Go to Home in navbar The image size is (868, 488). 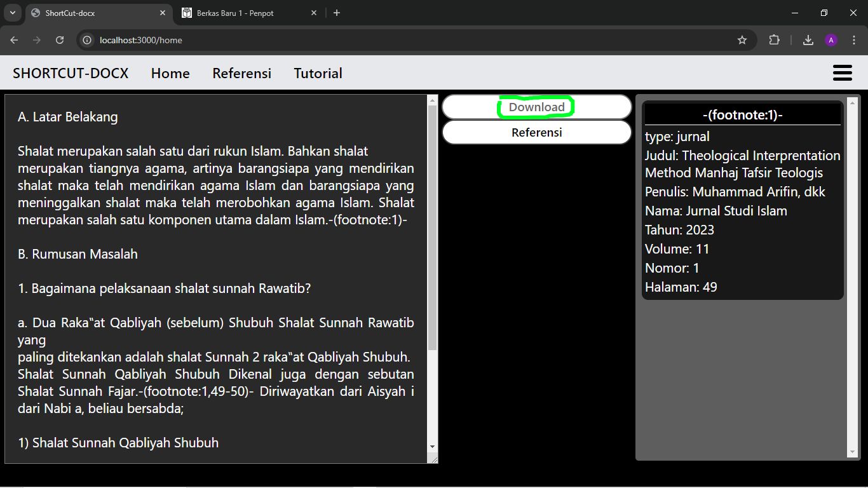[x=170, y=73]
